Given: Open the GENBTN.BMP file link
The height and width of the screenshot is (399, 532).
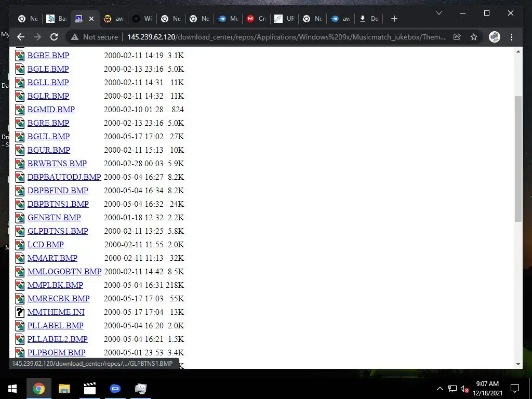Looking at the screenshot, I should (54, 218).
